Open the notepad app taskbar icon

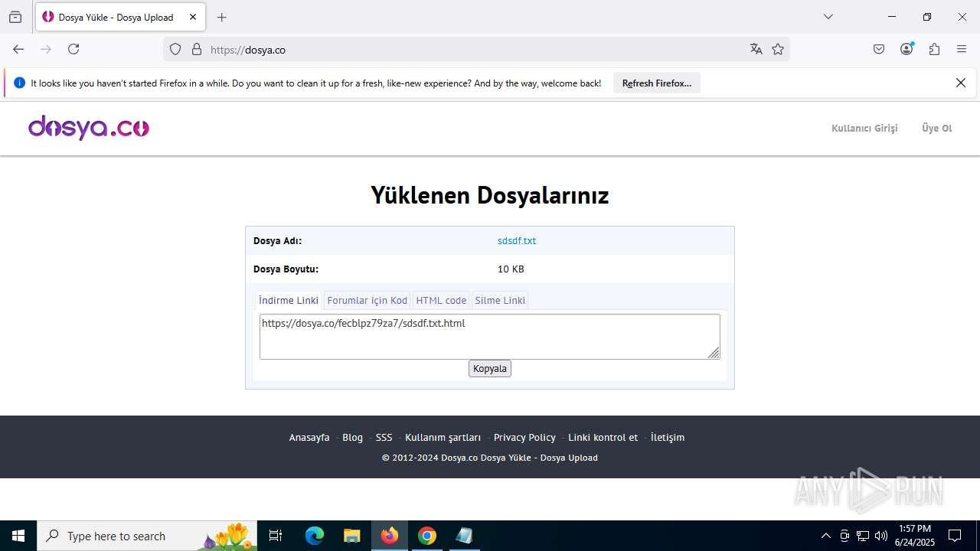coord(464,536)
